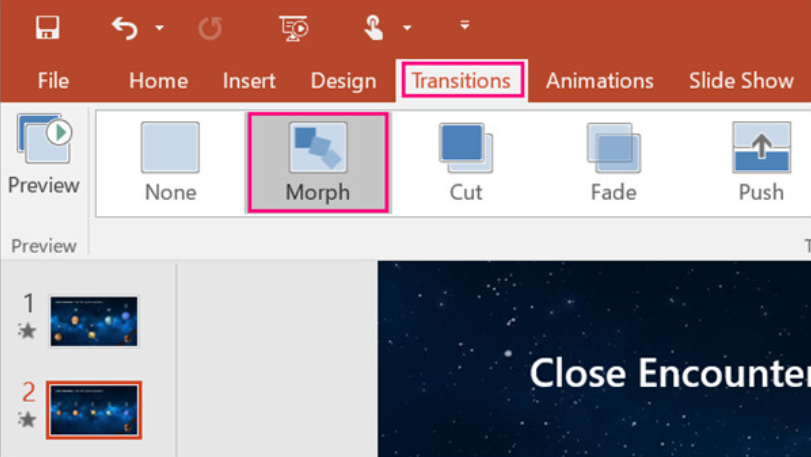This screenshot has width=811, height=457.
Task: Click the 'Close Encounter' title text on slide
Action: coord(670,373)
